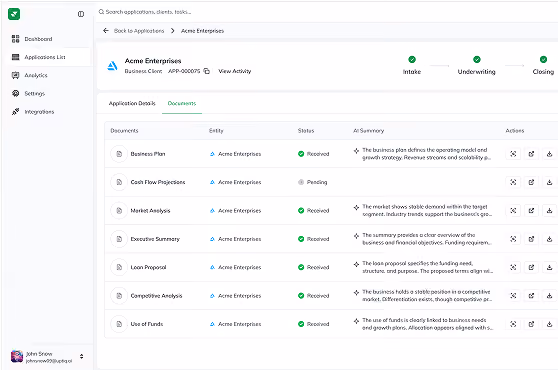This screenshot has height=370, width=558.
Task: Switch to Documents tab
Action: 182,103
